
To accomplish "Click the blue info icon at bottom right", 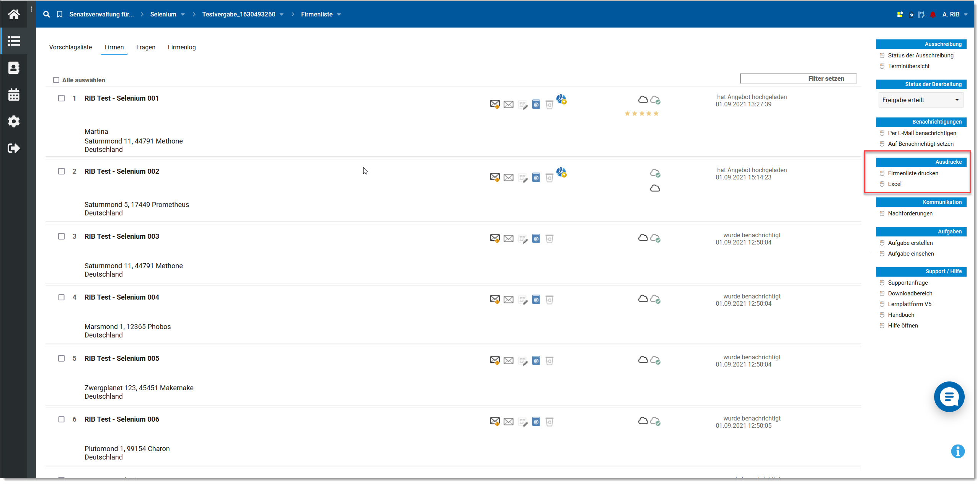I will click(958, 451).
